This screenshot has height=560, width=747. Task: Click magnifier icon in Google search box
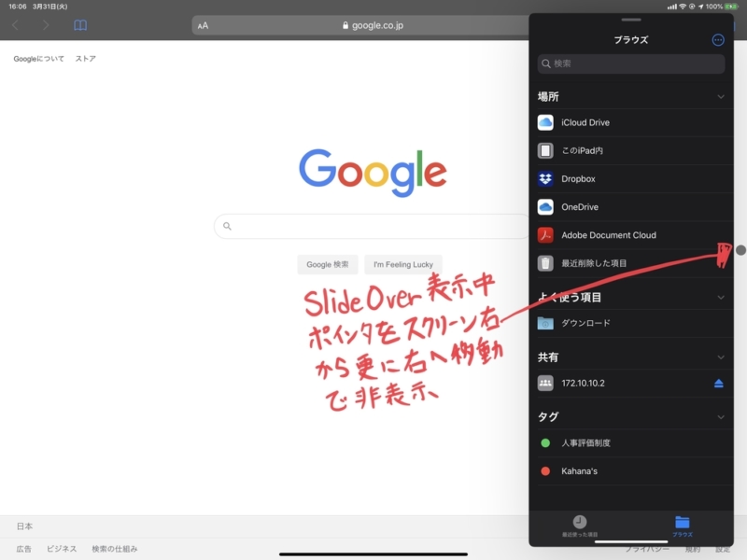tap(227, 226)
